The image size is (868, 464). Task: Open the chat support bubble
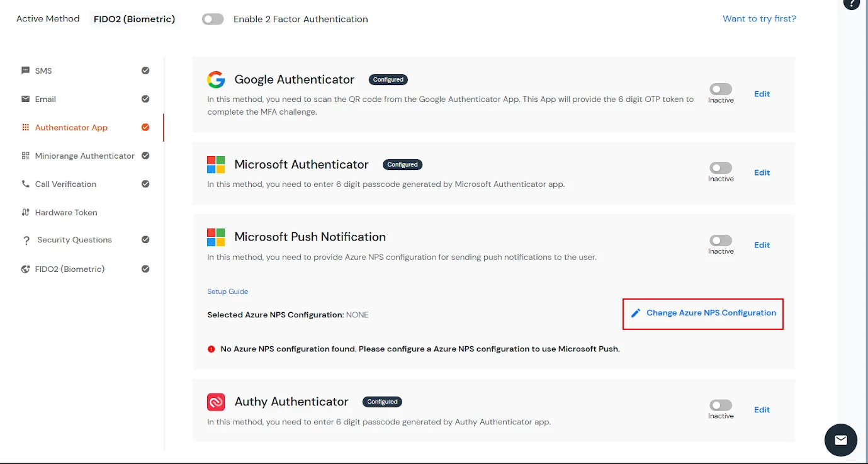tap(841, 440)
